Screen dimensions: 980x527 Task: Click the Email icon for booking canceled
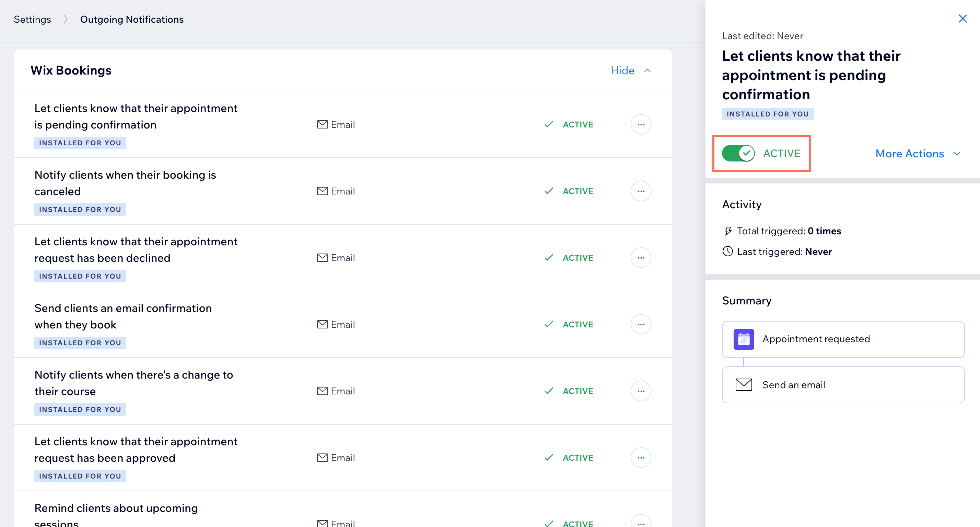[322, 191]
